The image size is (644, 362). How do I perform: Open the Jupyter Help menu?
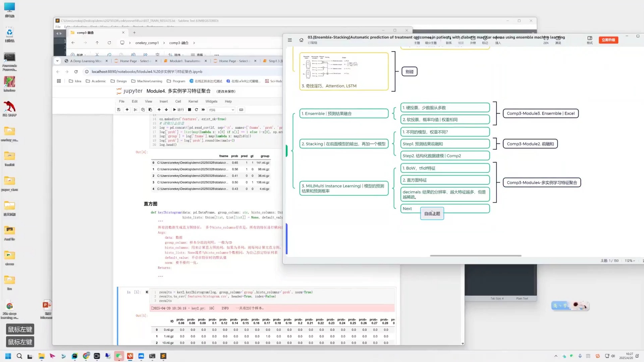click(228, 101)
